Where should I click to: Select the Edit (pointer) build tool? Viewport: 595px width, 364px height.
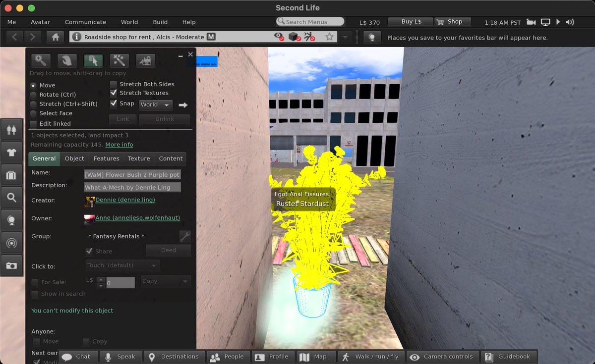click(x=93, y=60)
